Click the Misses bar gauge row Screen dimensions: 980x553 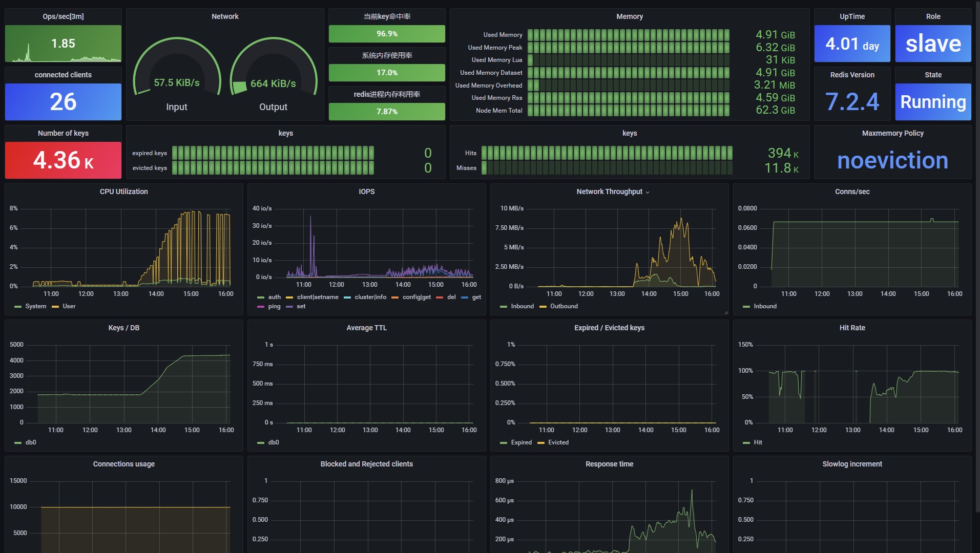pyautogui.click(x=607, y=168)
